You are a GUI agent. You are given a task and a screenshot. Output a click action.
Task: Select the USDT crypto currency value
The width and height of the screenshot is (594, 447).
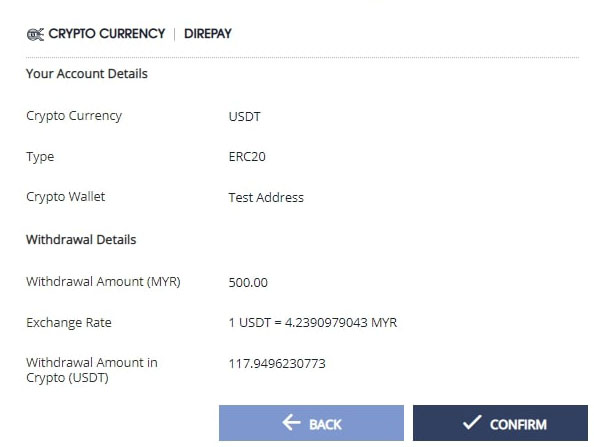244,116
